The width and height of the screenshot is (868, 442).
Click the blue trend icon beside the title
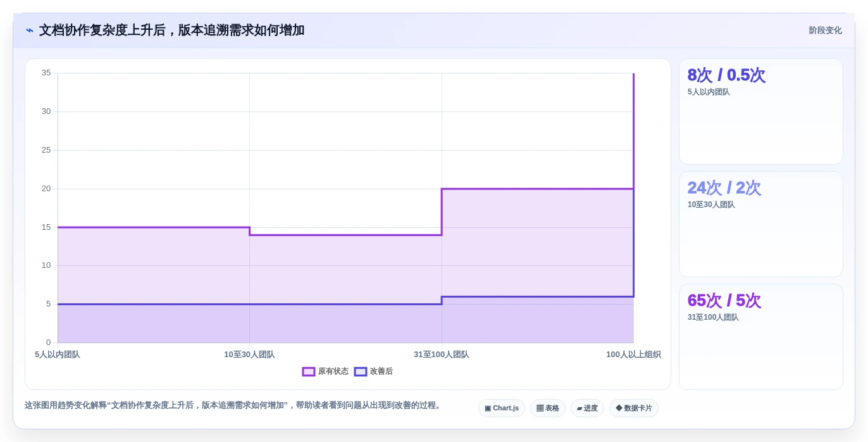(30, 30)
